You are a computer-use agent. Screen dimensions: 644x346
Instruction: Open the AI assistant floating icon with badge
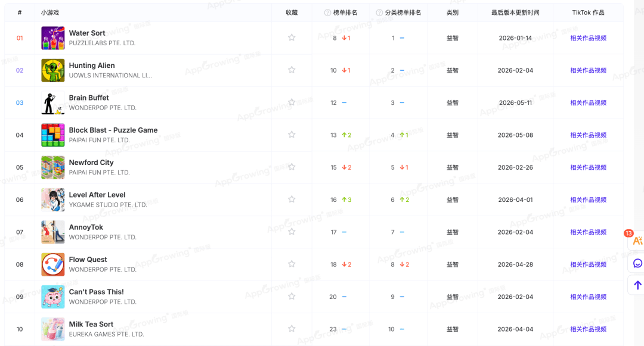coord(637,241)
